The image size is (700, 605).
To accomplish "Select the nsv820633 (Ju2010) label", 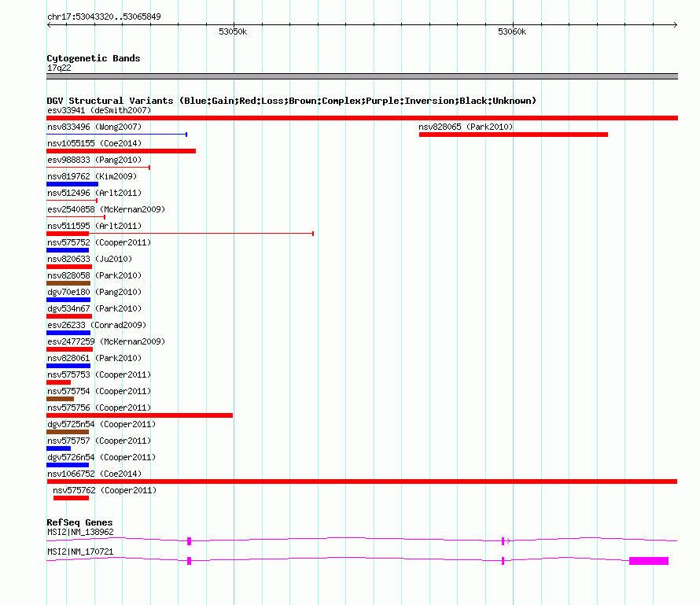I will pos(90,259).
